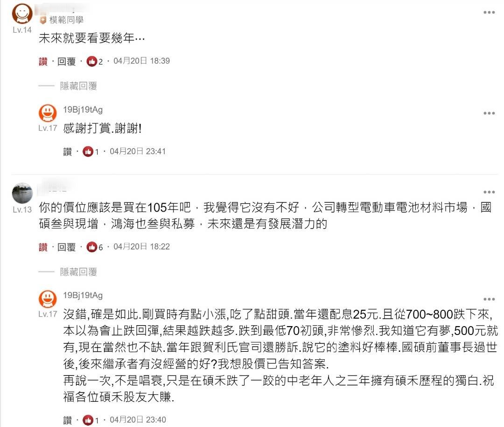Open the three-dot menu on the 感謝打賞 reply
Screen dimensions: 504x427
pos(489,113)
